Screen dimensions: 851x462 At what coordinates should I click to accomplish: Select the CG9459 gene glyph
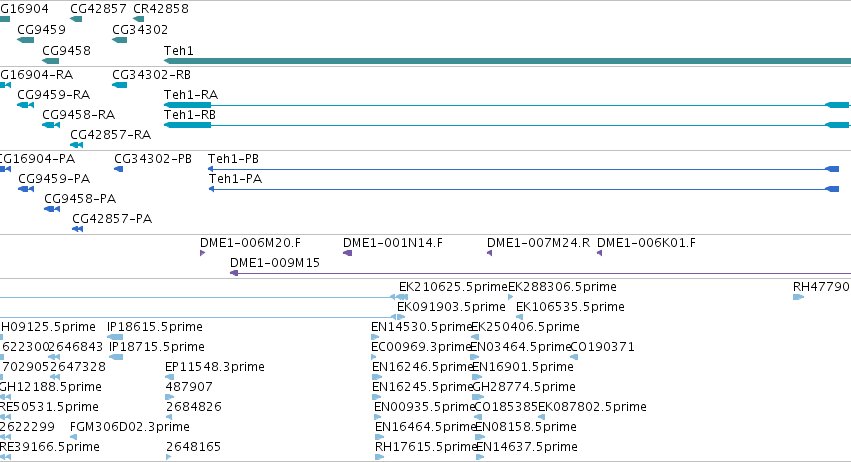point(26,40)
